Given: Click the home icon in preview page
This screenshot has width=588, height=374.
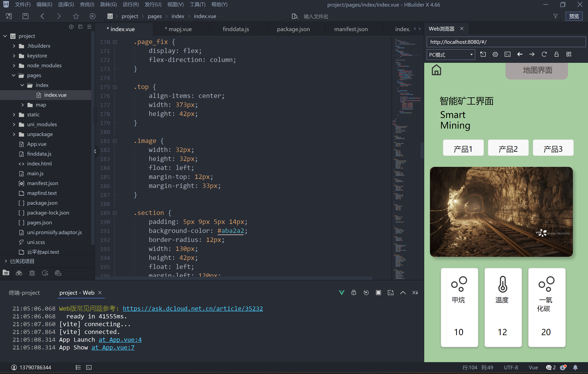Looking at the screenshot, I should click(436, 70).
